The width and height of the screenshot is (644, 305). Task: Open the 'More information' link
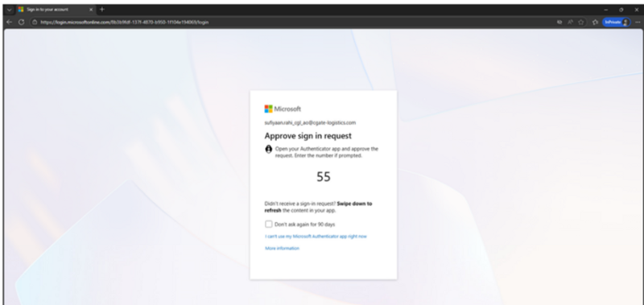(x=283, y=249)
